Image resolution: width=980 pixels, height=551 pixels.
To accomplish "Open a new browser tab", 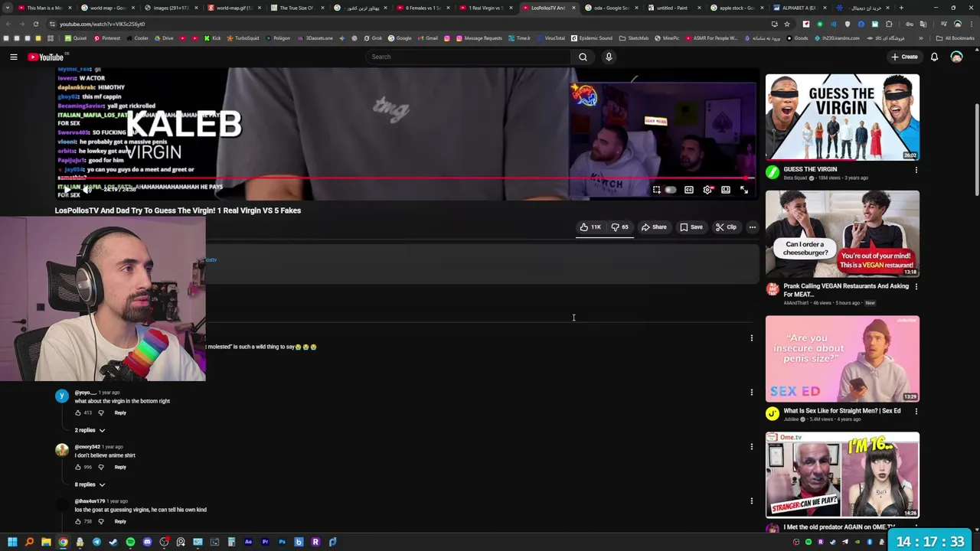I will pos(901,8).
